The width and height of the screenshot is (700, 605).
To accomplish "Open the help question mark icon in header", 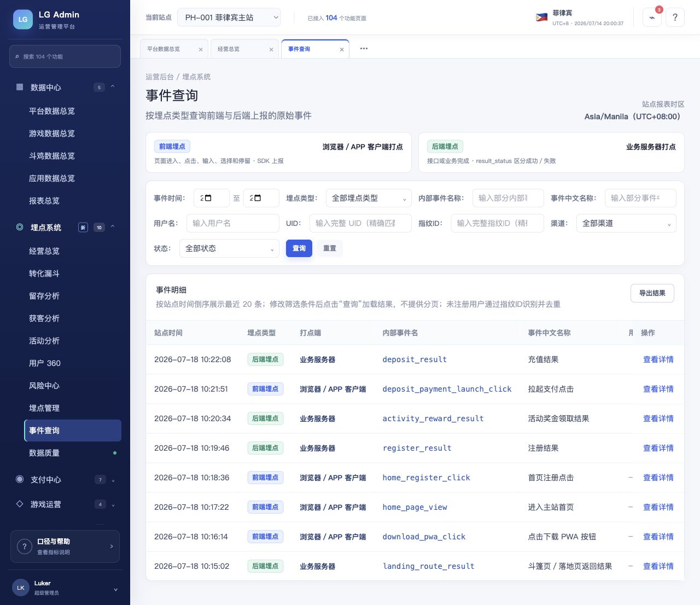I will pyautogui.click(x=675, y=17).
